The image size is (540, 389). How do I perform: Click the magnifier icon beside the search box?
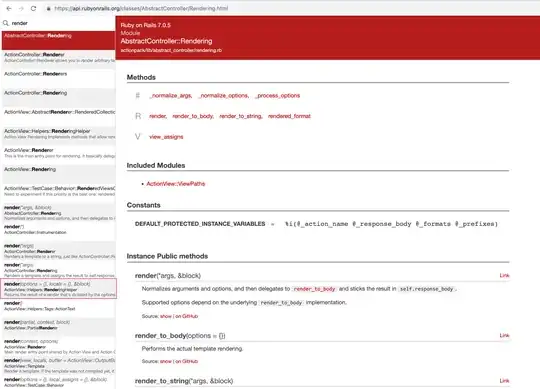[6, 23]
